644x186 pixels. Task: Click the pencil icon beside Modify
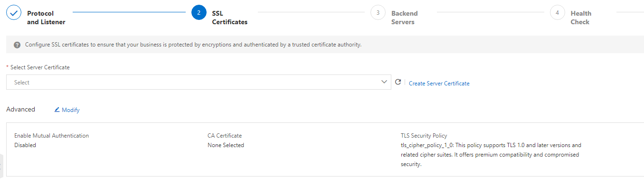[57, 110]
